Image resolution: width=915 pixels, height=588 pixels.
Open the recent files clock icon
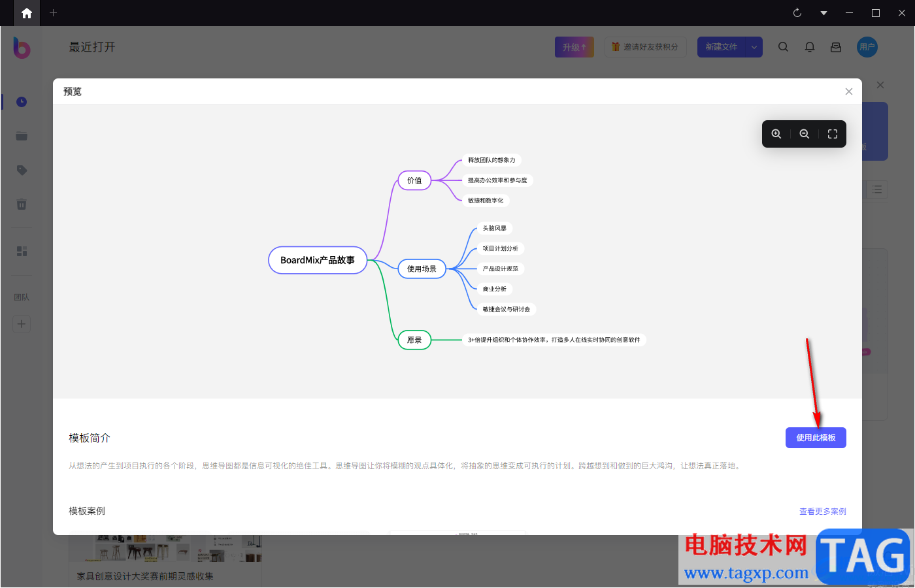tap(22, 102)
